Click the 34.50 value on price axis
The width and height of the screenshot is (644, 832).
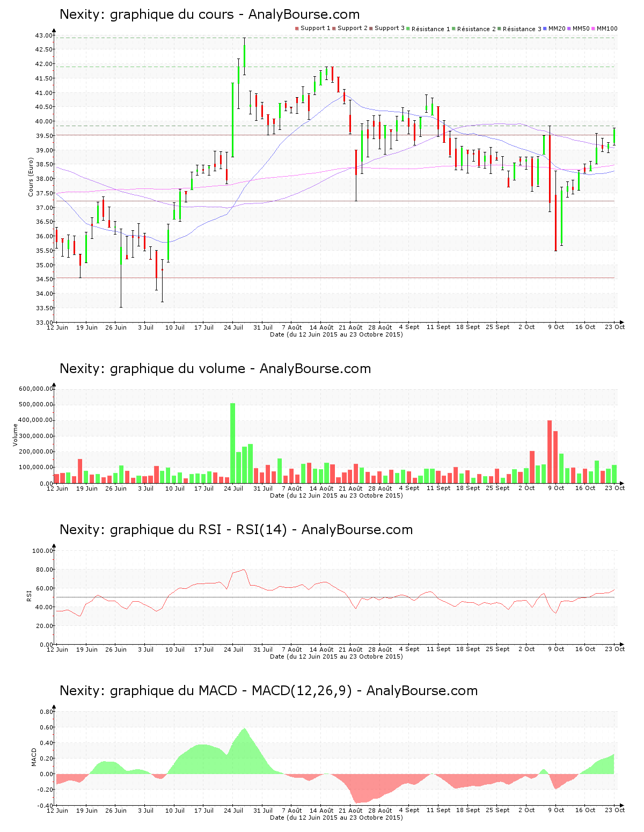coord(44,279)
